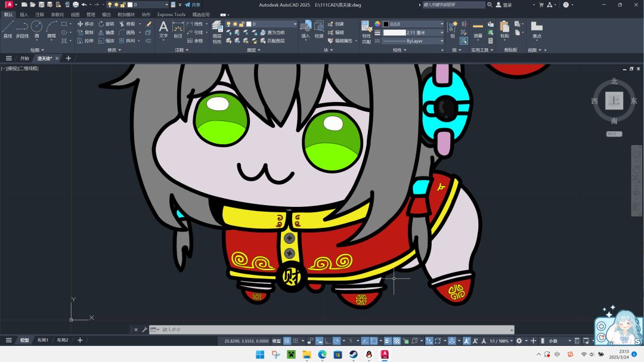Click the white lineweight 2.11 preview swatch

(x=394, y=32)
